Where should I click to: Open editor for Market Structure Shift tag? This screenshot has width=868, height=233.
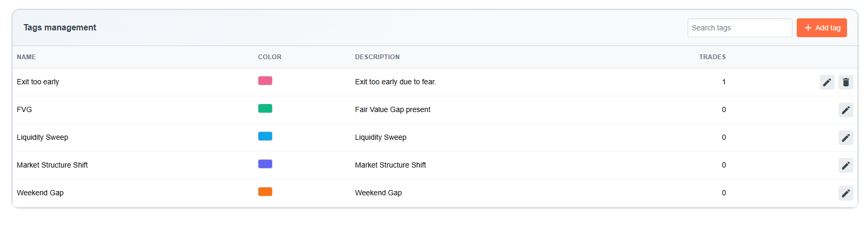click(845, 165)
